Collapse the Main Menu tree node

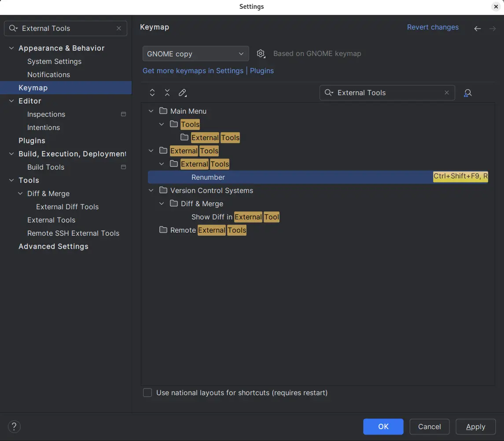click(151, 111)
